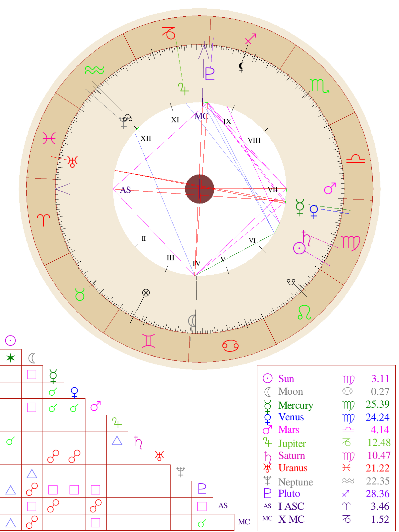Click the Mercury-Uranus opposition cell in the grid
This screenshot has height=532, width=399.
coord(53,457)
